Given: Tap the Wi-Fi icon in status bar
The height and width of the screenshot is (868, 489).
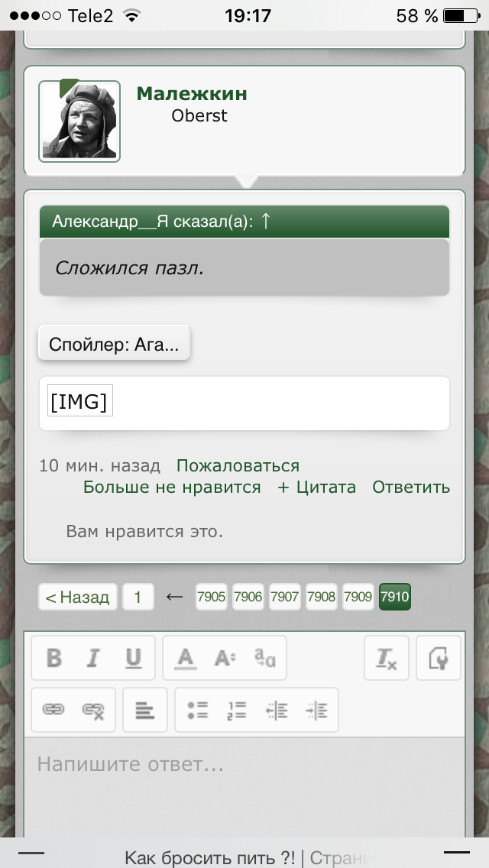Looking at the screenshot, I should click(x=132, y=16).
